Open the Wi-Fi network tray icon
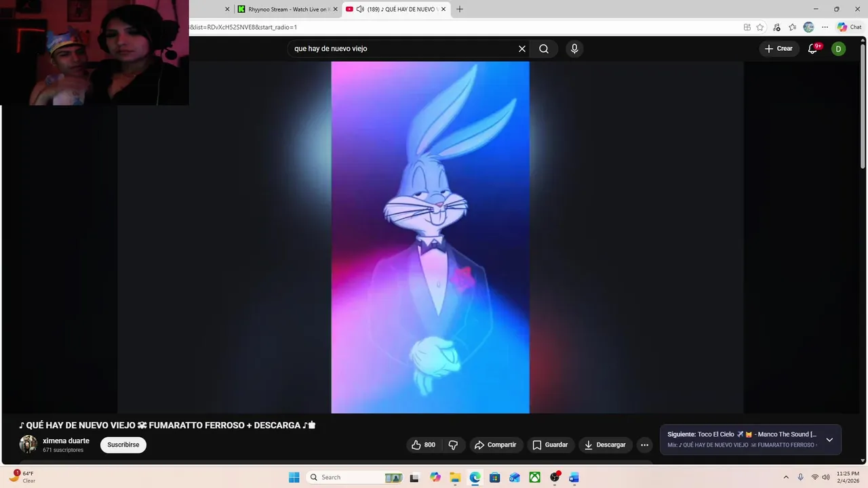 point(815,477)
